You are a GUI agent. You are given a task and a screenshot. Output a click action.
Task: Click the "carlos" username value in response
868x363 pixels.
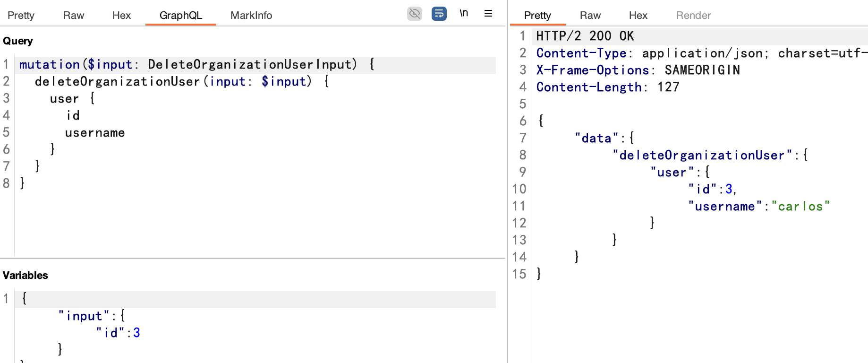point(800,207)
